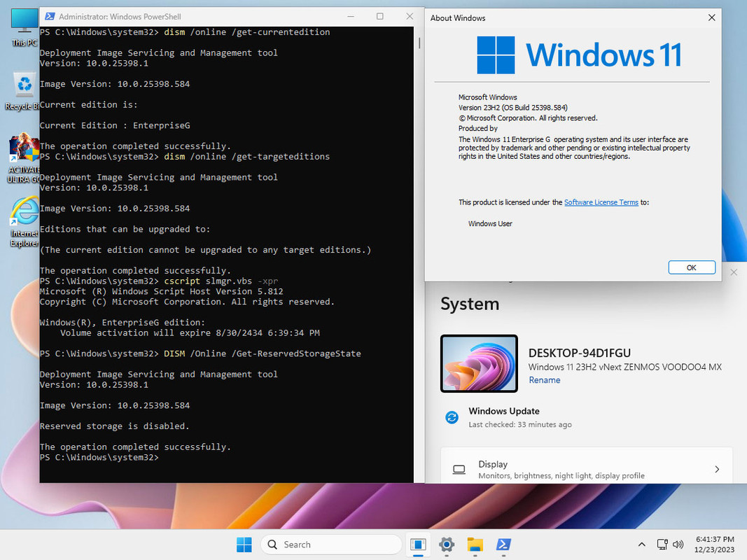
Task: Click Rename under the PC name
Action: [544, 380]
